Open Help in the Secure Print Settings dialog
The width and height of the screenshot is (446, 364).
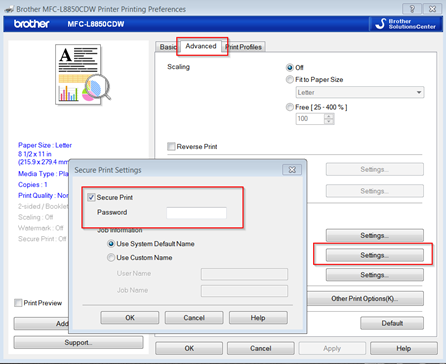258,318
